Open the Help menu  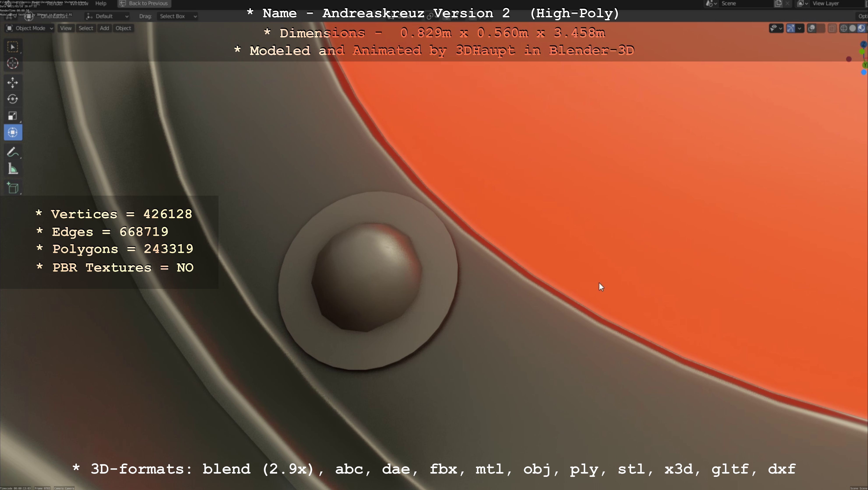click(x=101, y=3)
